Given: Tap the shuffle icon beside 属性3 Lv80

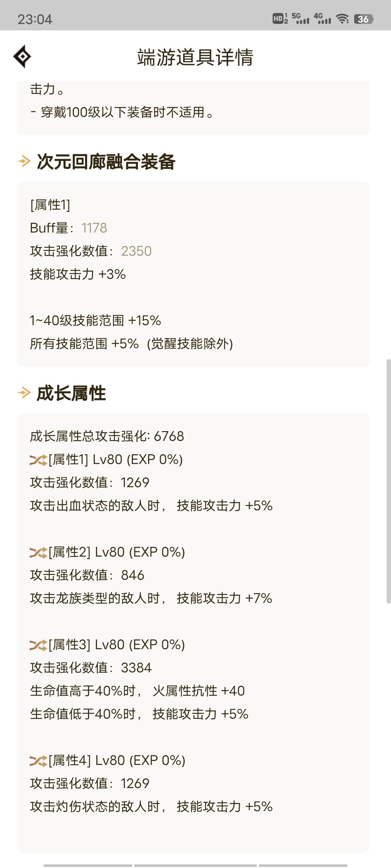Looking at the screenshot, I should [x=38, y=645].
